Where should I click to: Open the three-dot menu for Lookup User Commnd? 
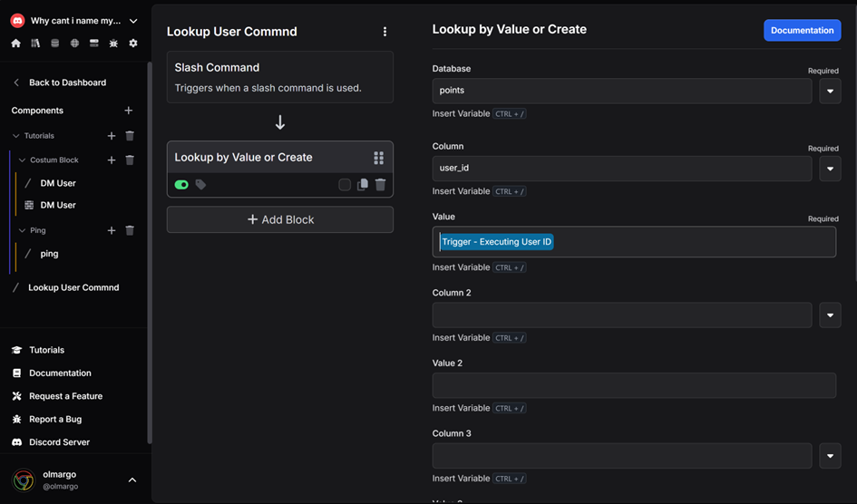pyautogui.click(x=385, y=32)
